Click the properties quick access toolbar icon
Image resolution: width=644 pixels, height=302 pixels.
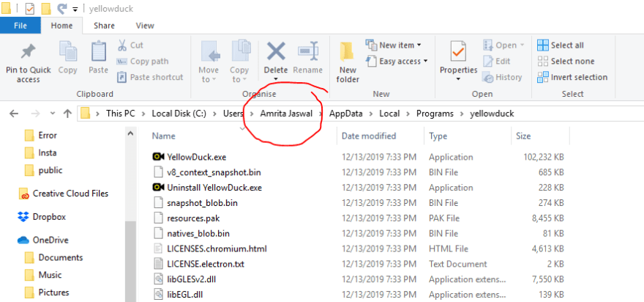[x=30, y=8]
